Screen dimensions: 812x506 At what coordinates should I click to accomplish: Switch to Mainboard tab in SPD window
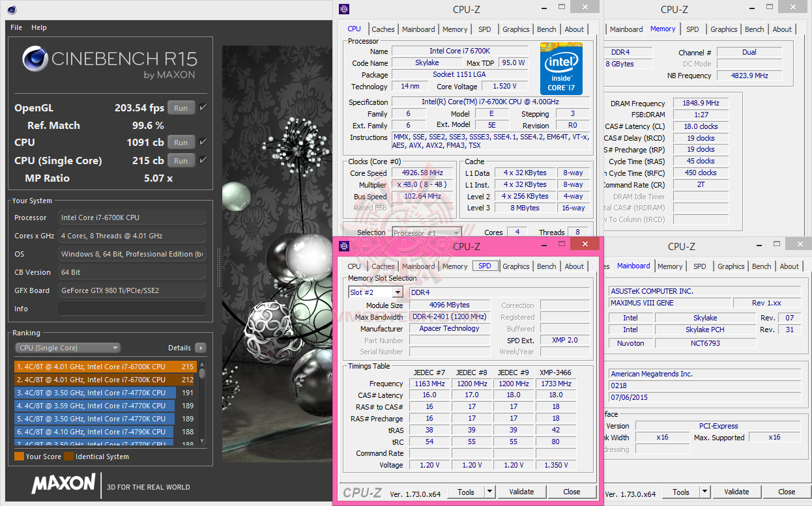point(418,266)
